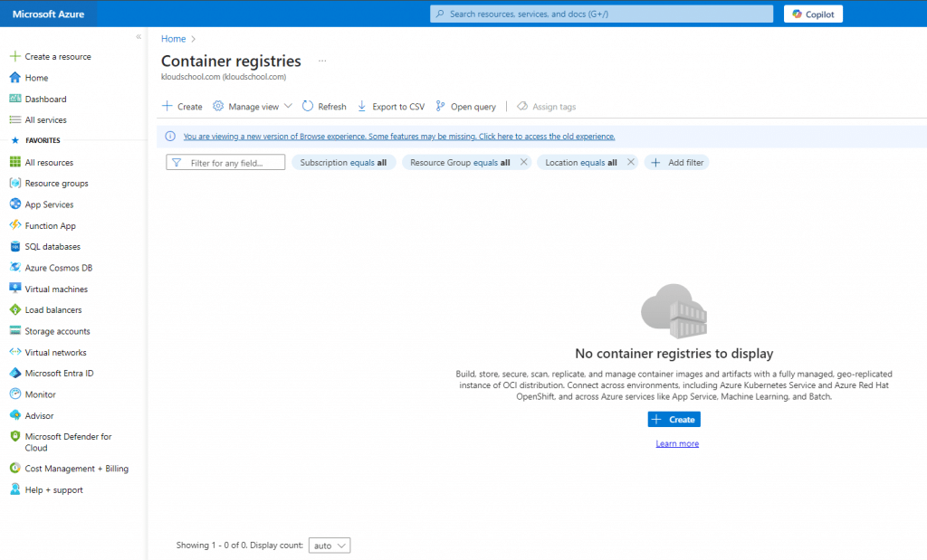Go to Dashboard in the sidebar
This screenshot has height=560, width=927.
pos(45,99)
